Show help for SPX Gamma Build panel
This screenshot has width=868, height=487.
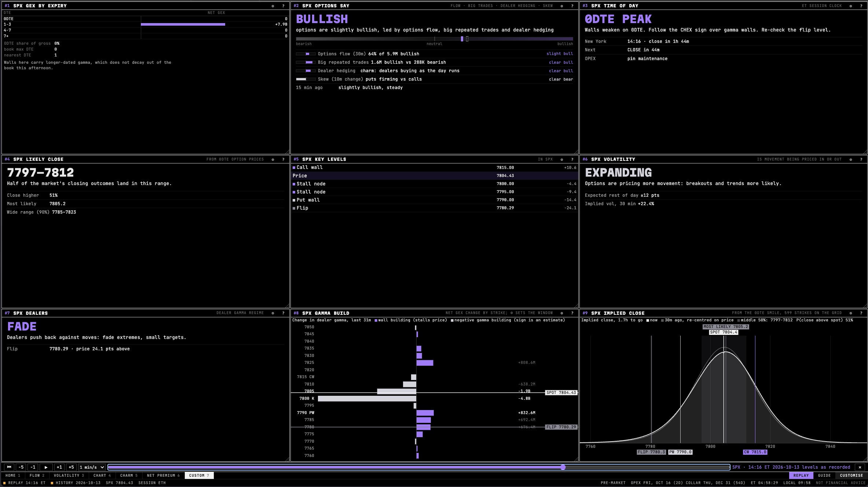(572, 313)
